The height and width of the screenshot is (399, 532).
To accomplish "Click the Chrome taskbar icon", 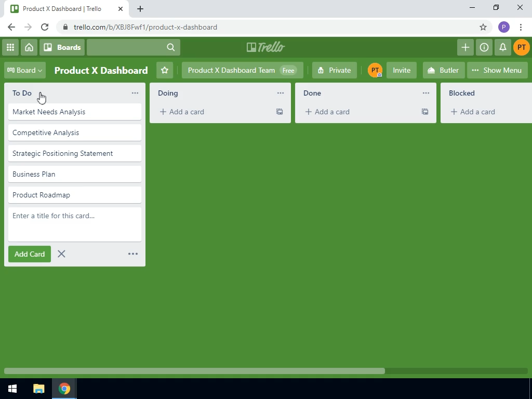I will click(x=64, y=389).
